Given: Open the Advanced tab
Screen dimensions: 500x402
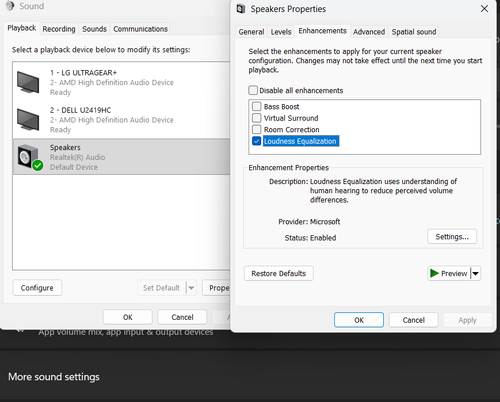Looking at the screenshot, I should (x=369, y=32).
